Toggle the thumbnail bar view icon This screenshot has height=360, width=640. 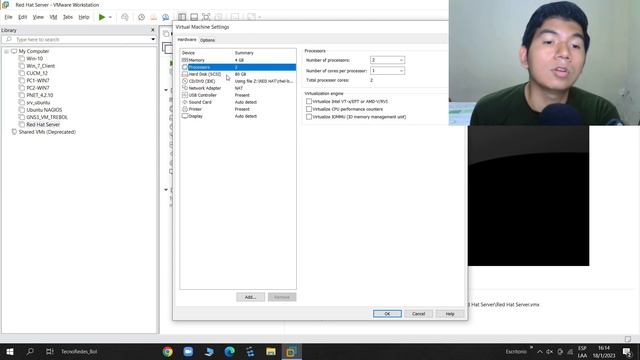(x=194, y=17)
